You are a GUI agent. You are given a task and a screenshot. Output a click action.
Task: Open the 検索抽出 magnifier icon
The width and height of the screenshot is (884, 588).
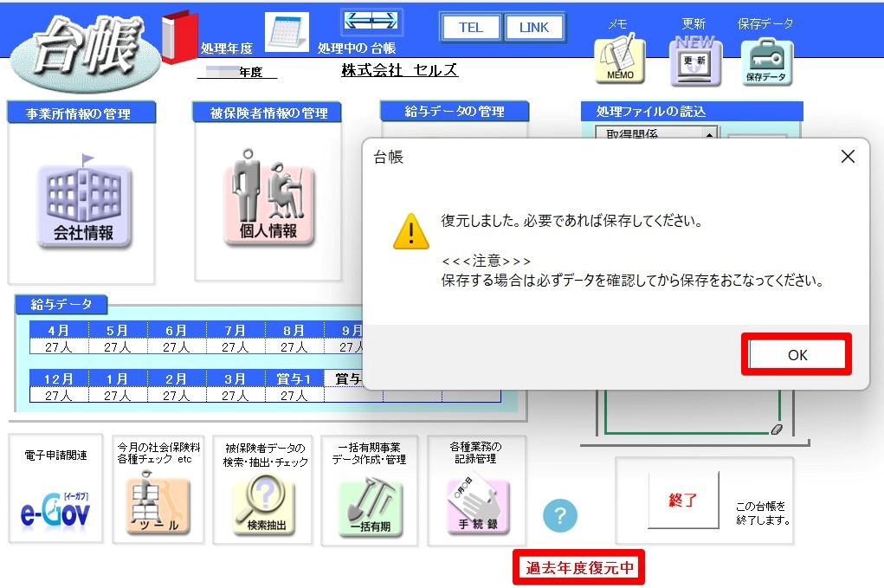pyautogui.click(x=264, y=506)
